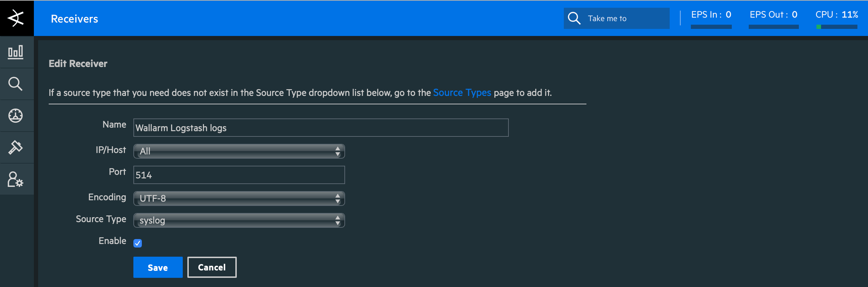This screenshot has height=287, width=868.
Task: Focus the Name field with Wallarm Logstash logs
Action: [x=321, y=128]
